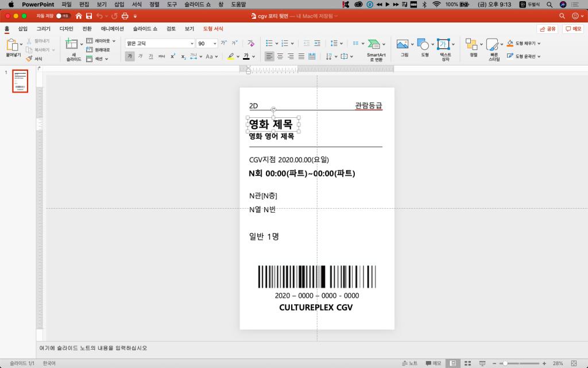Open the bullet list dropdown arrow

pos(277,44)
